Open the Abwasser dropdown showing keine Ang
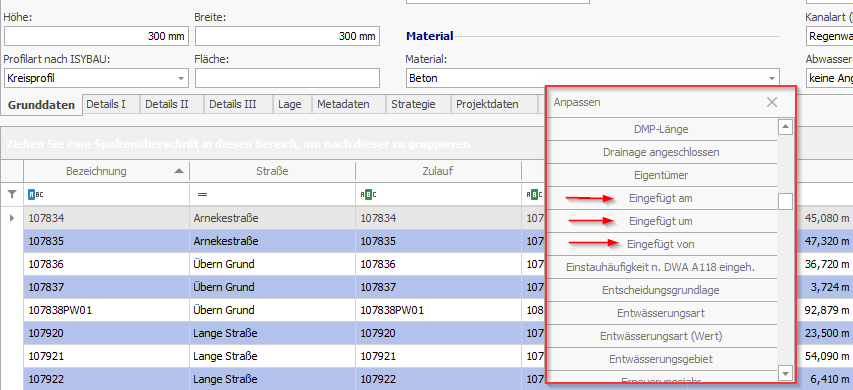The width and height of the screenshot is (853, 390). pos(829,78)
